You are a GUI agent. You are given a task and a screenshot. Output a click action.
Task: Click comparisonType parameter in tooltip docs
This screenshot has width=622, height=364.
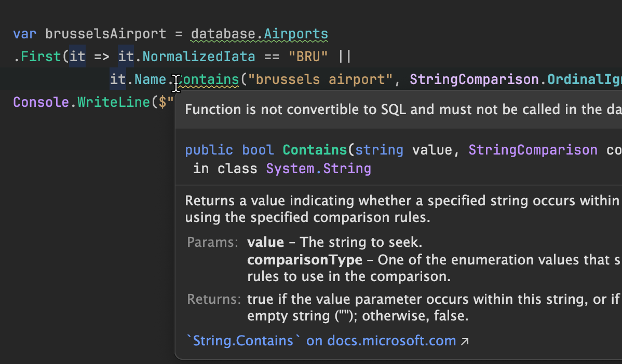coord(305,259)
